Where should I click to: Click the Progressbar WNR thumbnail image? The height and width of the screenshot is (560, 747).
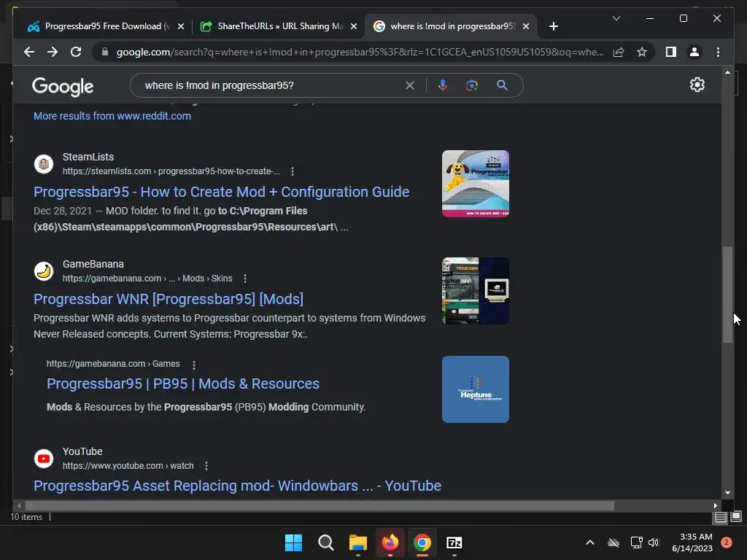pos(476,291)
